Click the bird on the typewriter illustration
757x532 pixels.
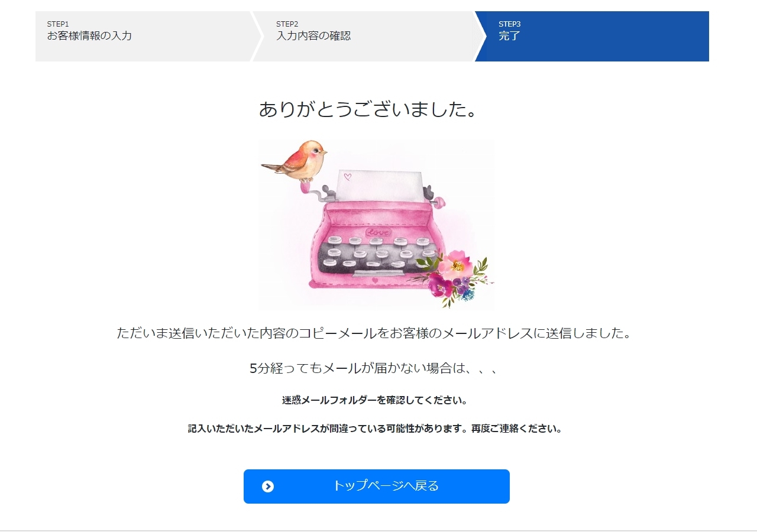click(295, 161)
